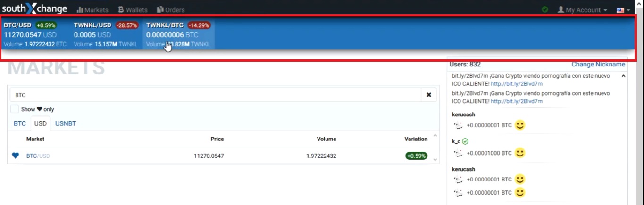644x205 pixels.
Task: Focus the market search field containing BTC
Action: (x=216, y=95)
